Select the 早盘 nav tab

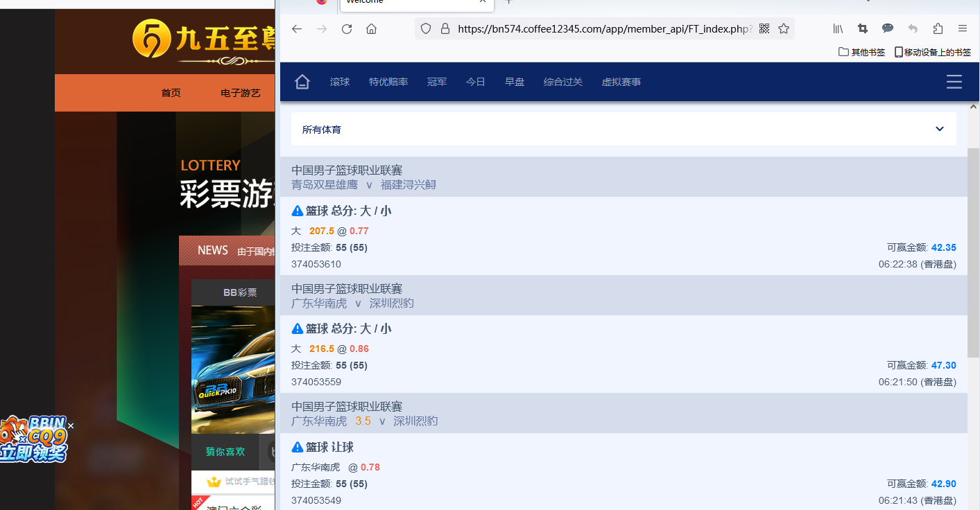click(515, 82)
